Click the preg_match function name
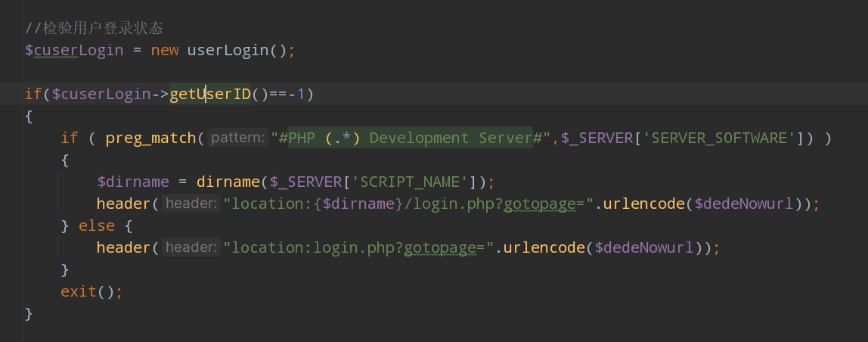 [151, 138]
